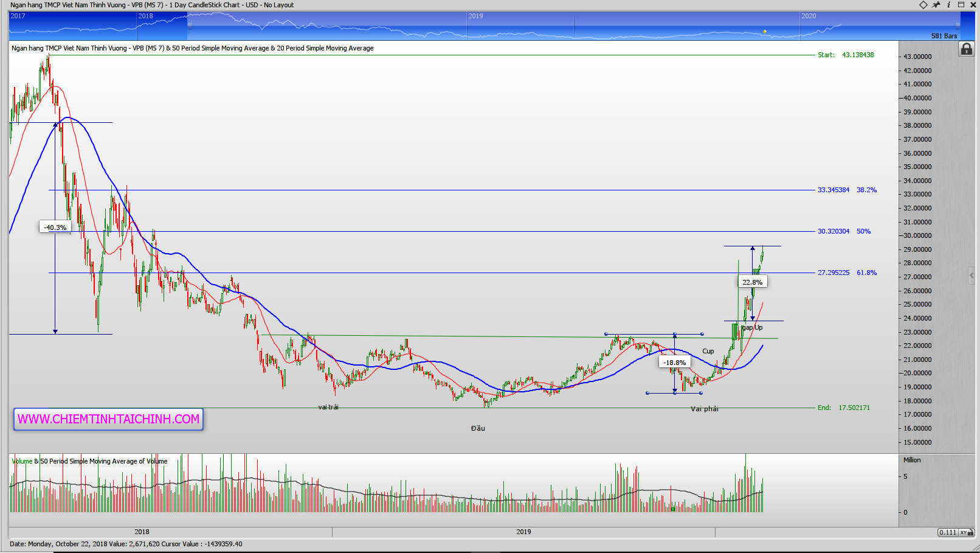Click the diamond icon in the title bar
980x553 pixels.
923,5
